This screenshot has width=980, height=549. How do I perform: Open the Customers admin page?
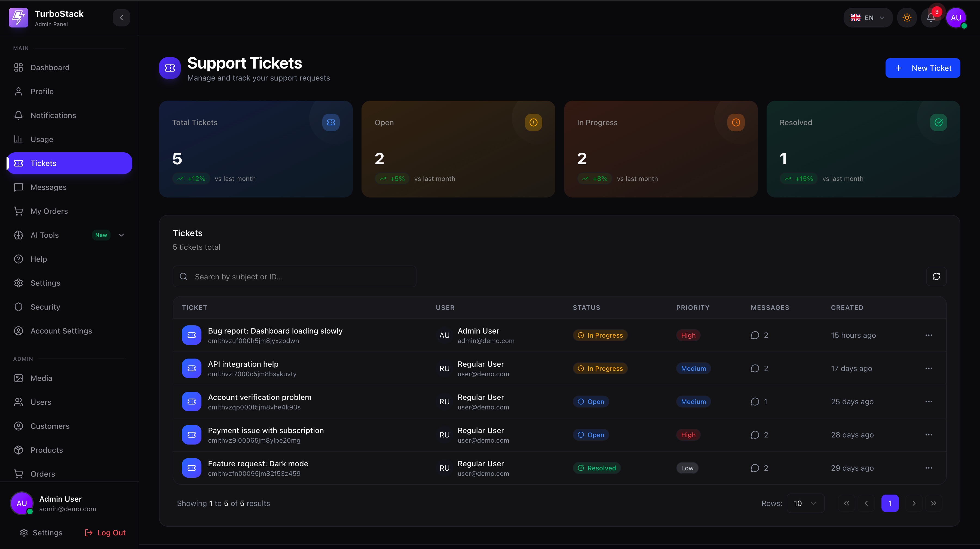[50, 426]
